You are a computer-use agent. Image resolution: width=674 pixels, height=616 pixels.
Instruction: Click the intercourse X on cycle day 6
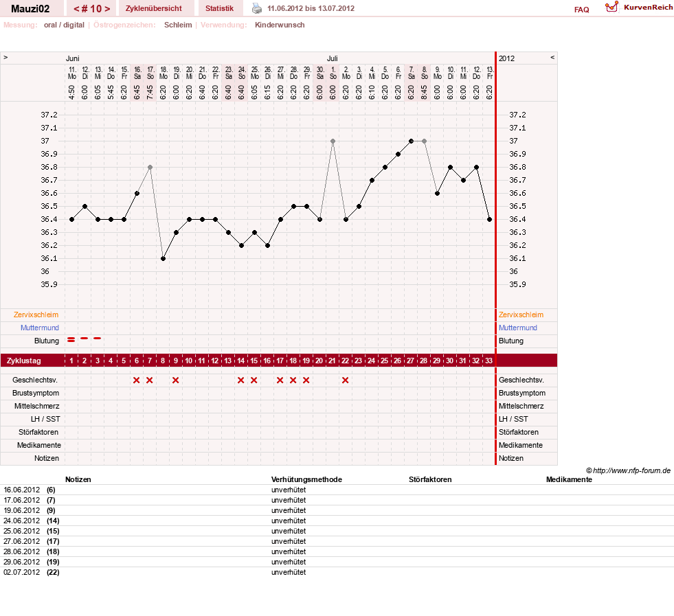(x=137, y=380)
